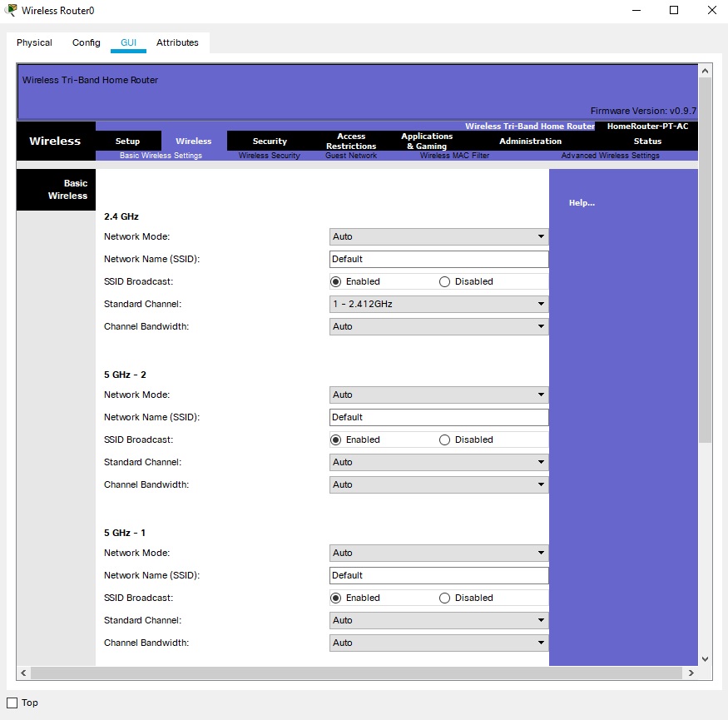Open the 2.4 GHz Network Mode dropdown
728x720 pixels.
click(438, 236)
